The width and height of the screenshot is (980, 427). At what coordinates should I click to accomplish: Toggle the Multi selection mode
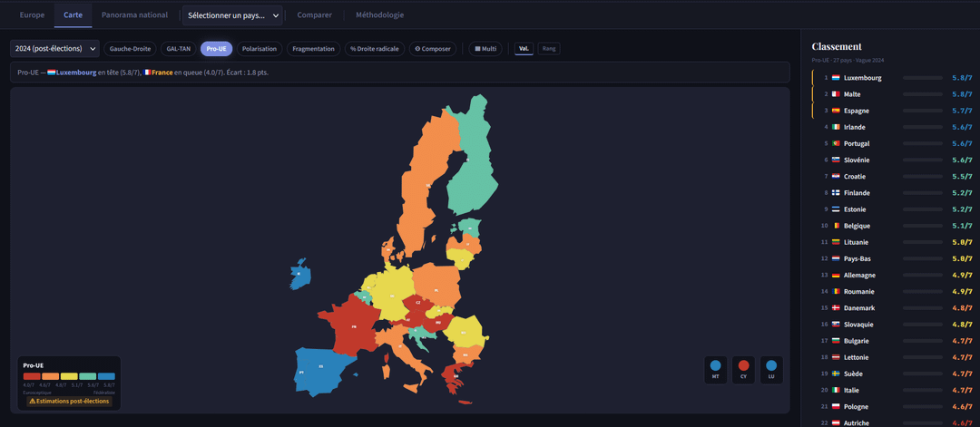click(485, 49)
